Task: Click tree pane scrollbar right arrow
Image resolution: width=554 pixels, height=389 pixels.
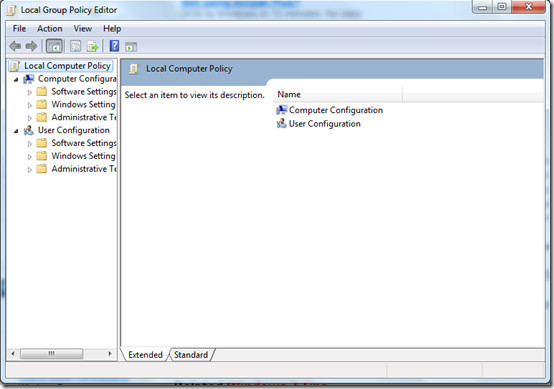Action: click(x=110, y=354)
